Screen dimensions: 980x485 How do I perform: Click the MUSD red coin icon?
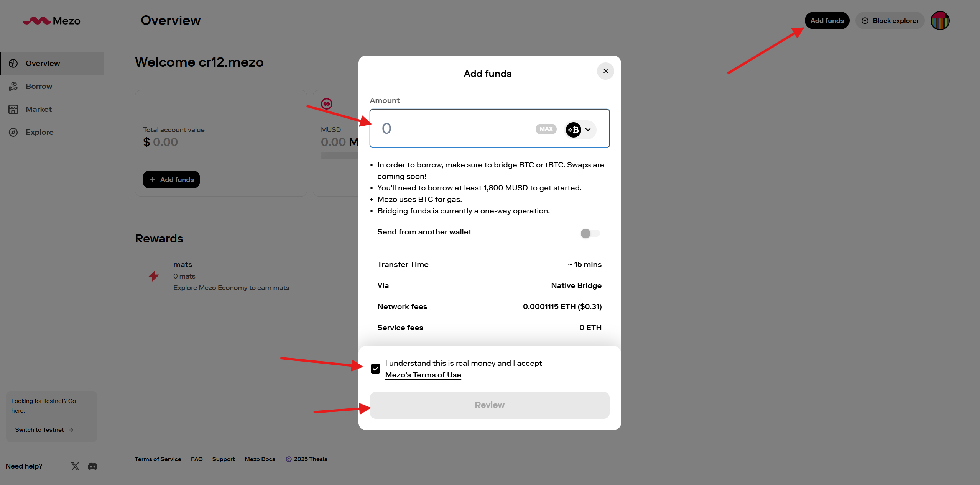click(327, 103)
